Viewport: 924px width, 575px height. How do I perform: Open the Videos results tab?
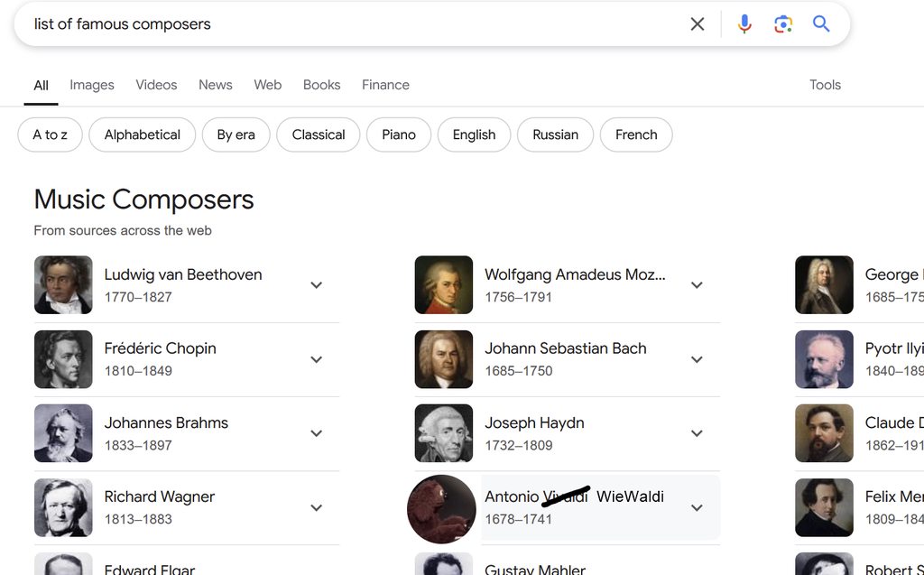(x=156, y=85)
